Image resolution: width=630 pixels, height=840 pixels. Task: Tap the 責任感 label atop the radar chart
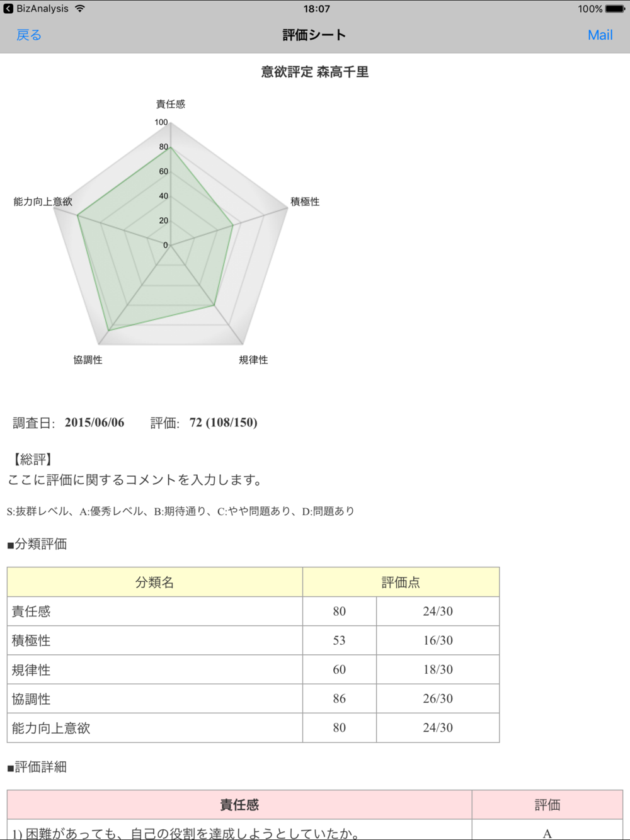(171, 104)
